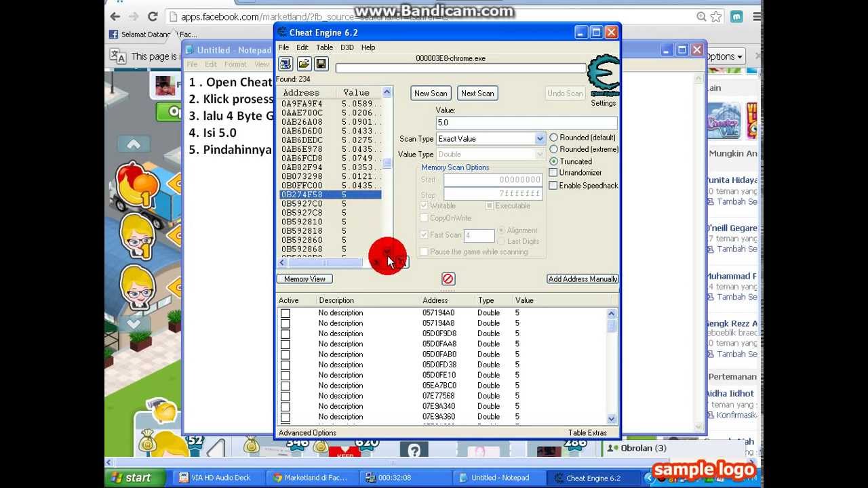Open Cheat Engine's Help menu
The height and width of the screenshot is (488, 868).
coord(368,47)
